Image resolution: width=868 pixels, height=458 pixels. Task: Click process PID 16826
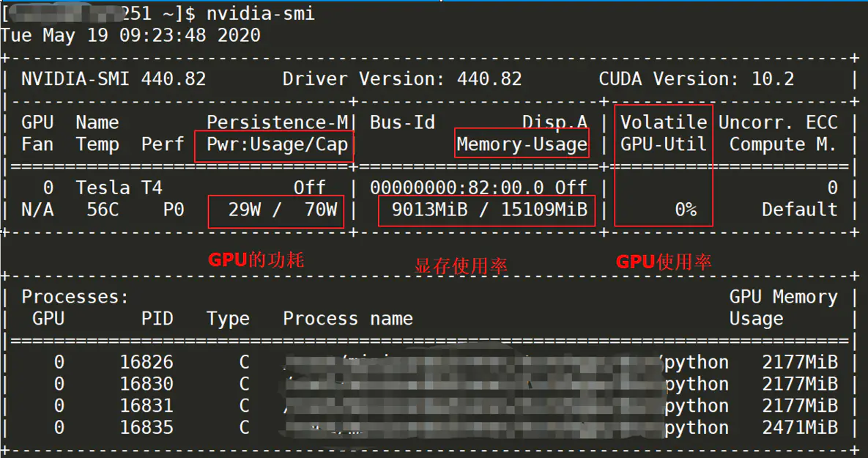click(x=146, y=362)
